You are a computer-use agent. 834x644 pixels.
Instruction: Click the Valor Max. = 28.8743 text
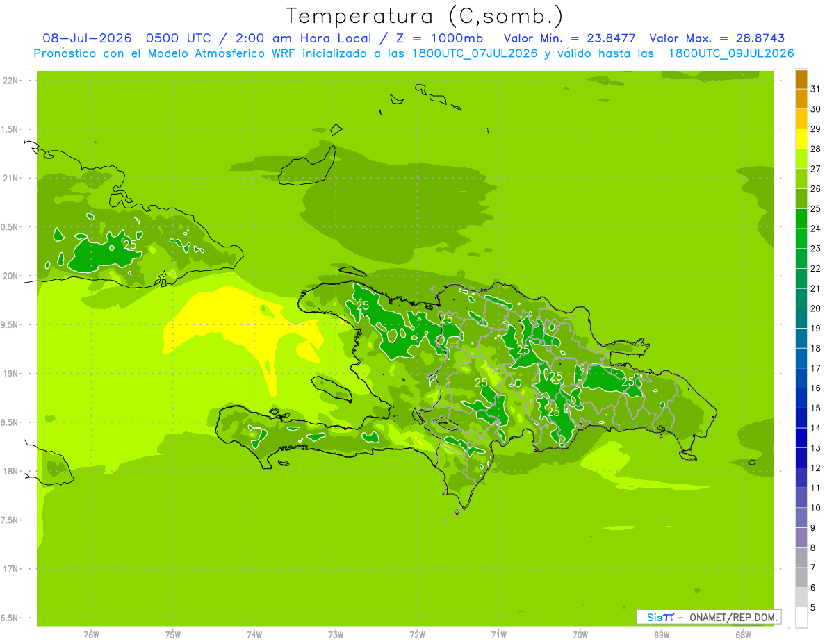tap(717, 38)
